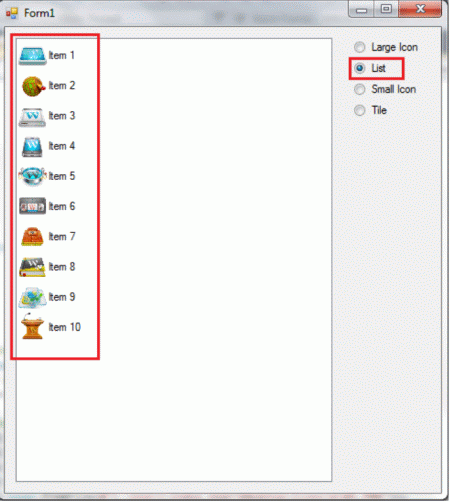
Task: Click the orange telephone icon for Item 7
Action: [x=32, y=236]
